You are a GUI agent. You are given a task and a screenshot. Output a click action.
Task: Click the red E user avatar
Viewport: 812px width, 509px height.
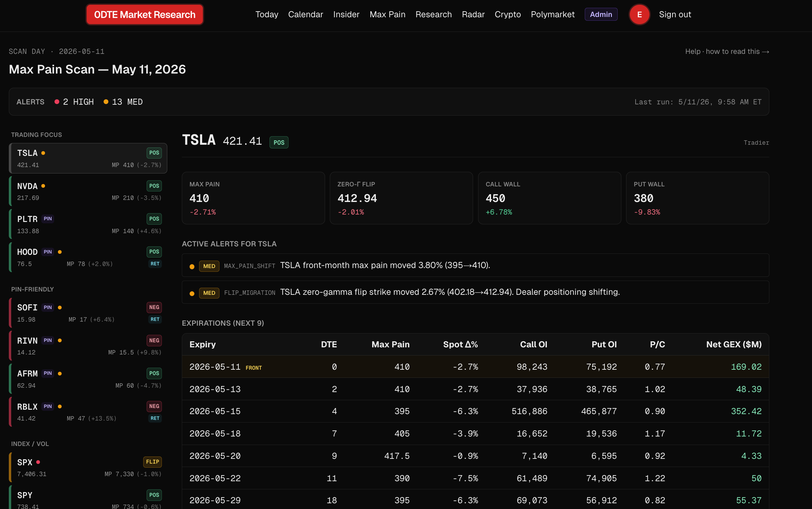pyautogui.click(x=639, y=15)
